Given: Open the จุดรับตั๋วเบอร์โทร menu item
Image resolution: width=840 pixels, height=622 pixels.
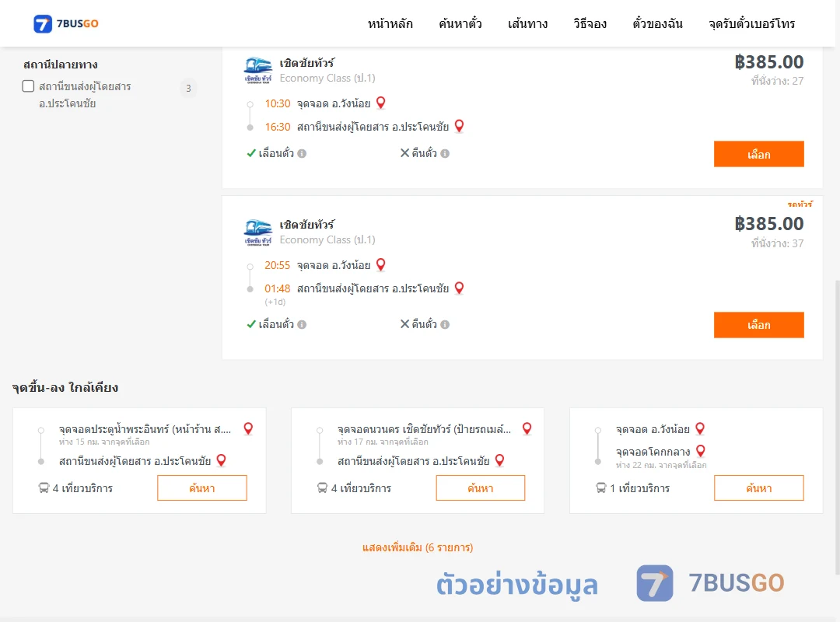Looking at the screenshot, I should pyautogui.click(x=751, y=23).
